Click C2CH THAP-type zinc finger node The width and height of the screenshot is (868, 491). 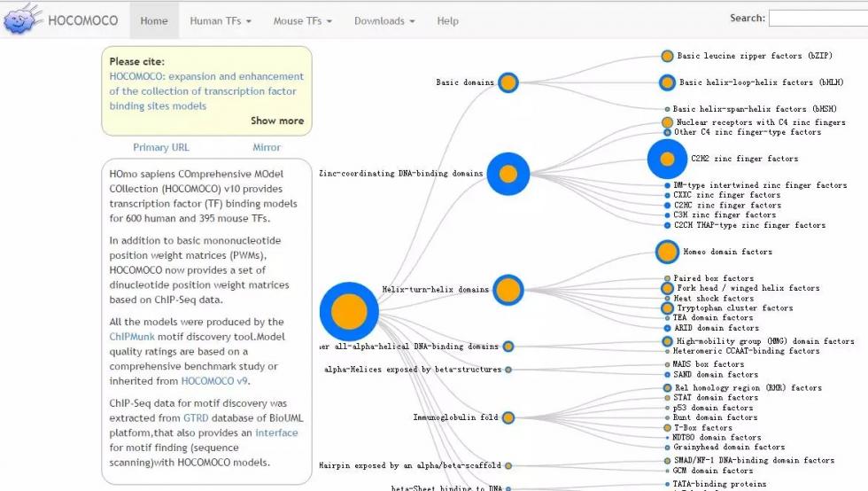tap(667, 225)
